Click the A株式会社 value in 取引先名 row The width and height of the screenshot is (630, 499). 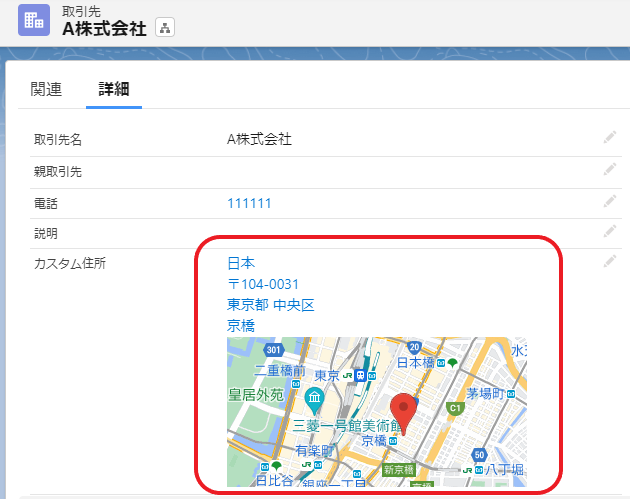pyautogui.click(x=259, y=139)
